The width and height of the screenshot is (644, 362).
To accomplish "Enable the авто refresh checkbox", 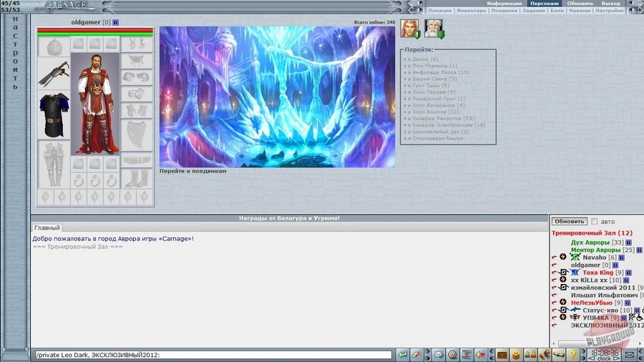I will (594, 221).
